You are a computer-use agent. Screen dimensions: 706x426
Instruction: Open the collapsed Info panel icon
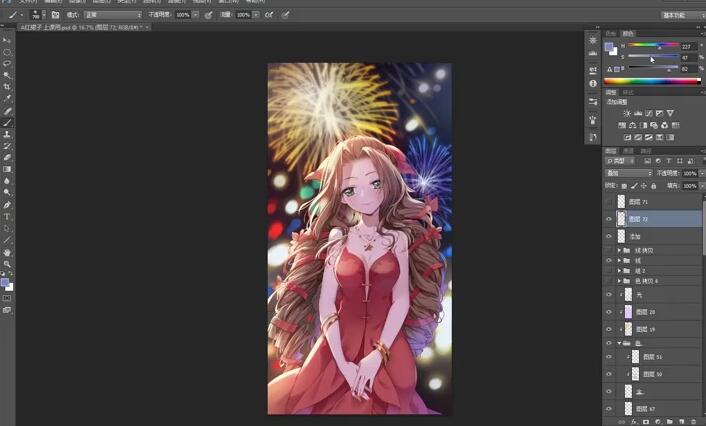coord(593,84)
